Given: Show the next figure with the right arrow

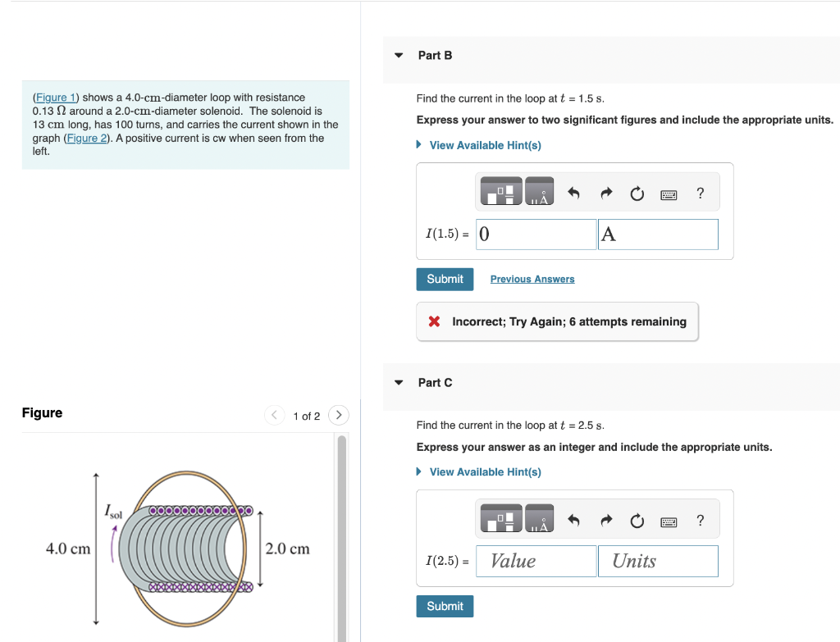Looking at the screenshot, I should pos(339,415).
